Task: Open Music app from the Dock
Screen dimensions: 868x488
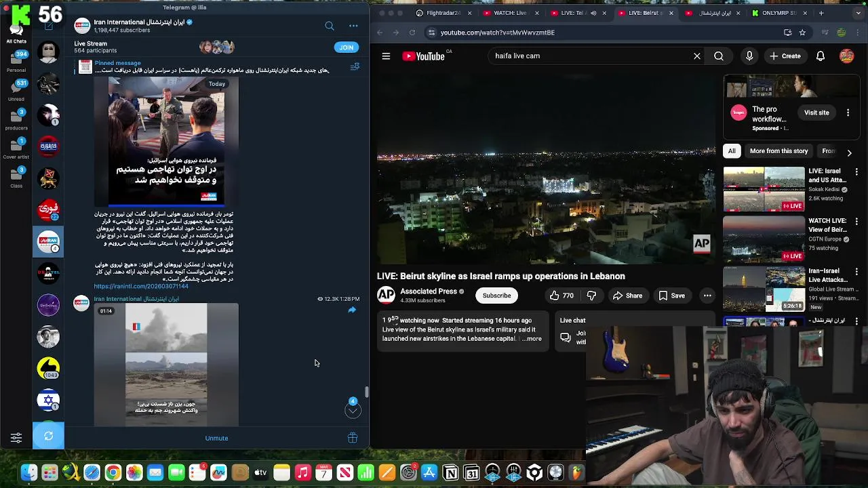Action: tap(303, 472)
